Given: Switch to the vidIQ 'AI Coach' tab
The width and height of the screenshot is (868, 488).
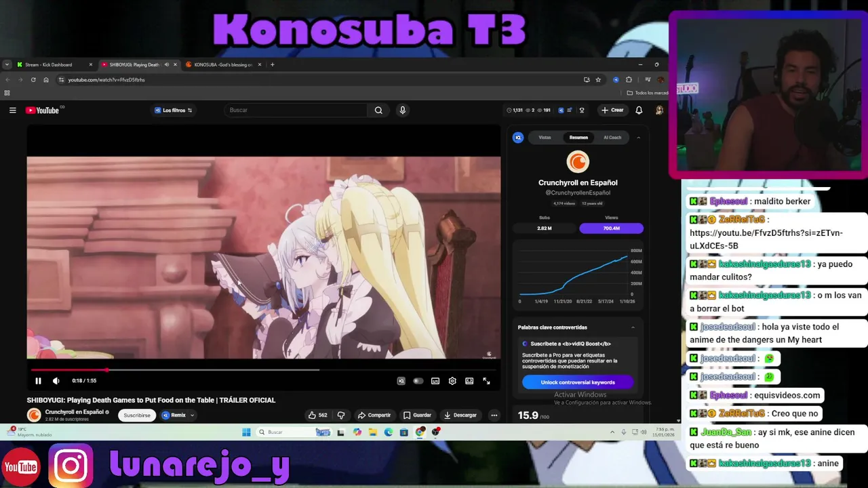Looking at the screenshot, I should click(x=612, y=138).
